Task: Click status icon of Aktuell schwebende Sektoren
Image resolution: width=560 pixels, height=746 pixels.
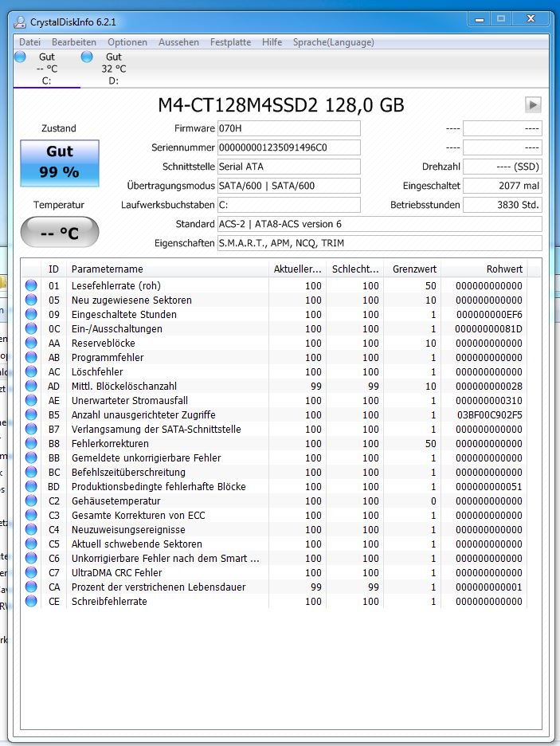Action: pyautogui.click(x=31, y=544)
